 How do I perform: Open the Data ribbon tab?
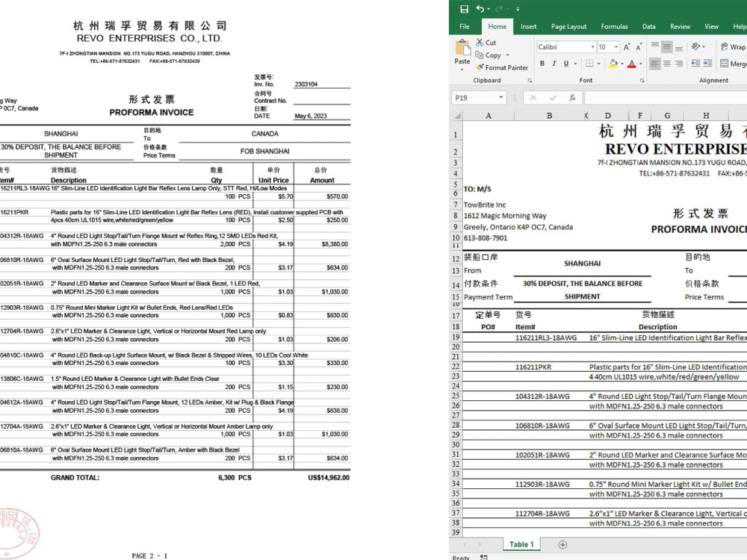tap(648, 27)
